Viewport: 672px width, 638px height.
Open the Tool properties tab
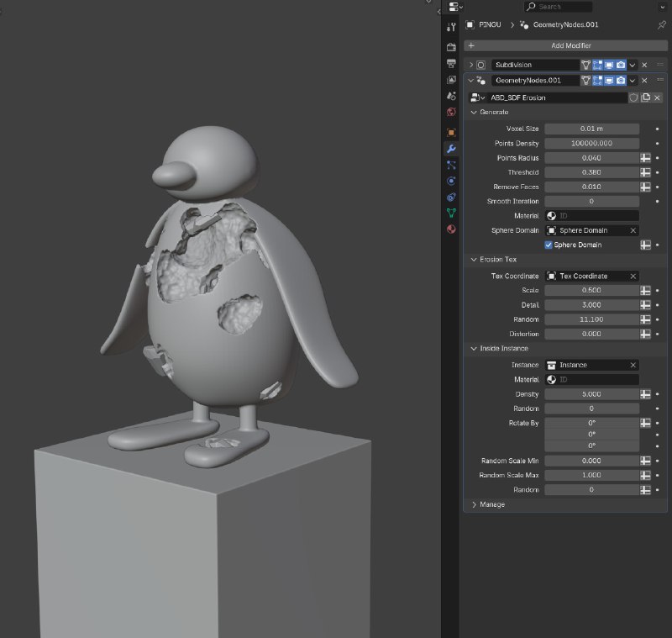point(451,28)
